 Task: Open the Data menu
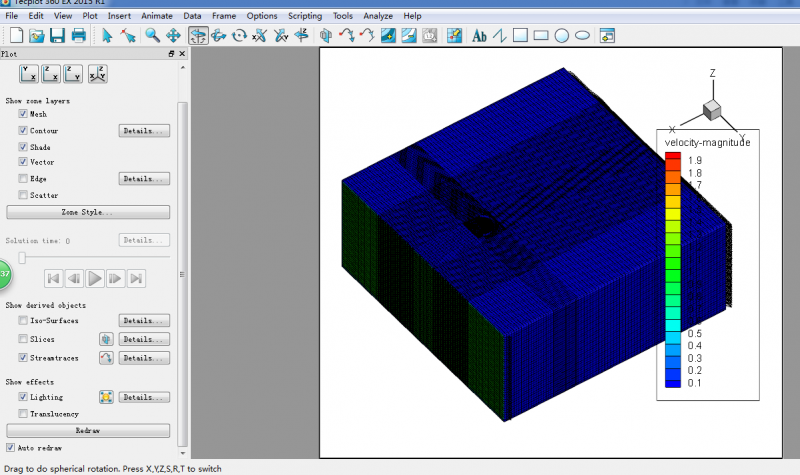pos(192,16)
